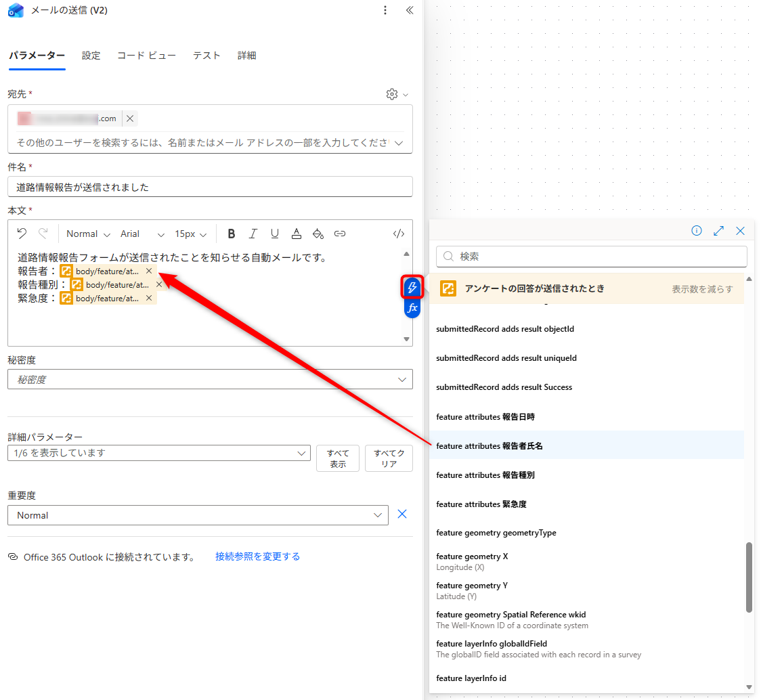This screenshot has height=700, width=761.
Task: Open the 秘密度 dropdown
Action: [210, 379]
